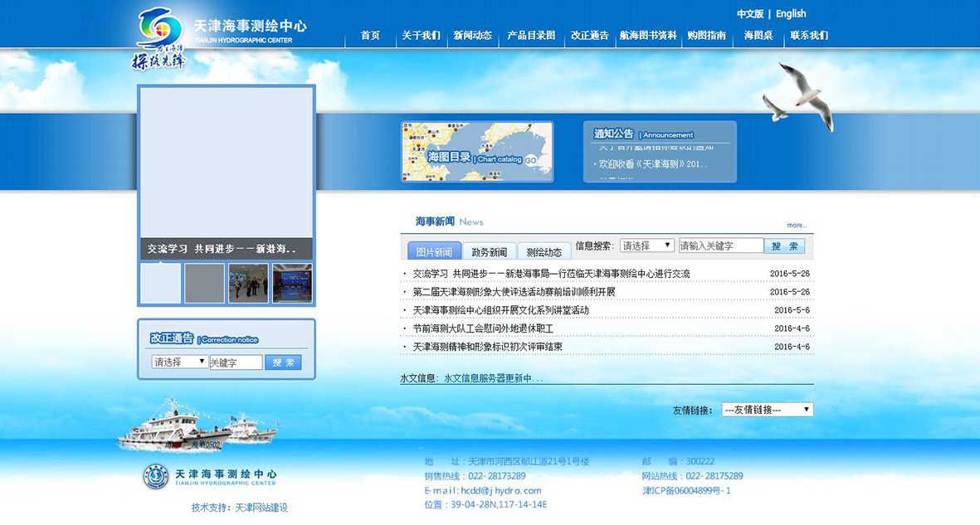980x525 pixels.
Task: Click the GO button on chart catalog
Action: pyautogui.click(x=530, y=160)
